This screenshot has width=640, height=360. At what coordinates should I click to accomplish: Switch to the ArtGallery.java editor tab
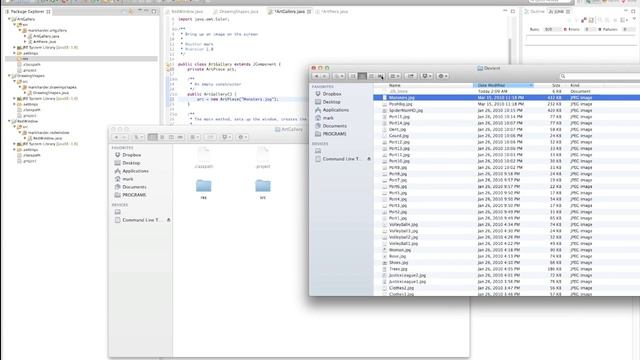tap(289, 11)
